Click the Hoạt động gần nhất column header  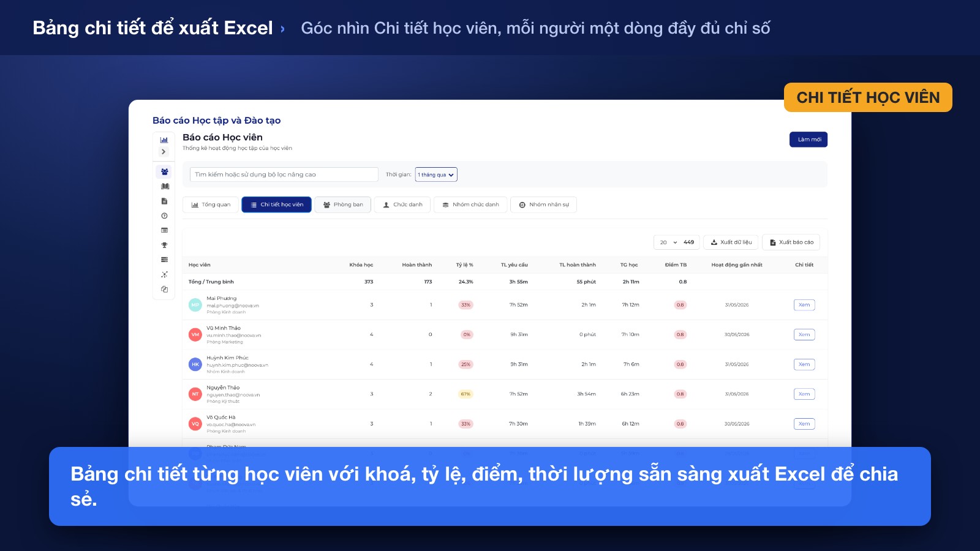point(737,265)
